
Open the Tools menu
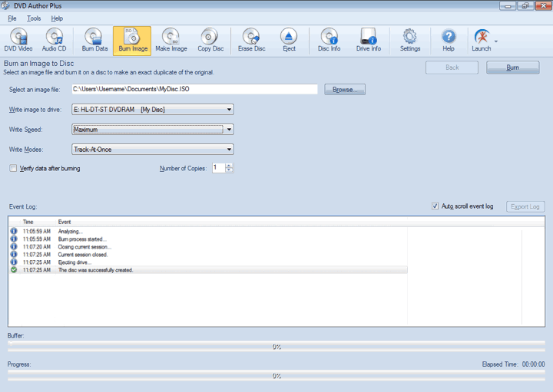(x=34, y=18)
